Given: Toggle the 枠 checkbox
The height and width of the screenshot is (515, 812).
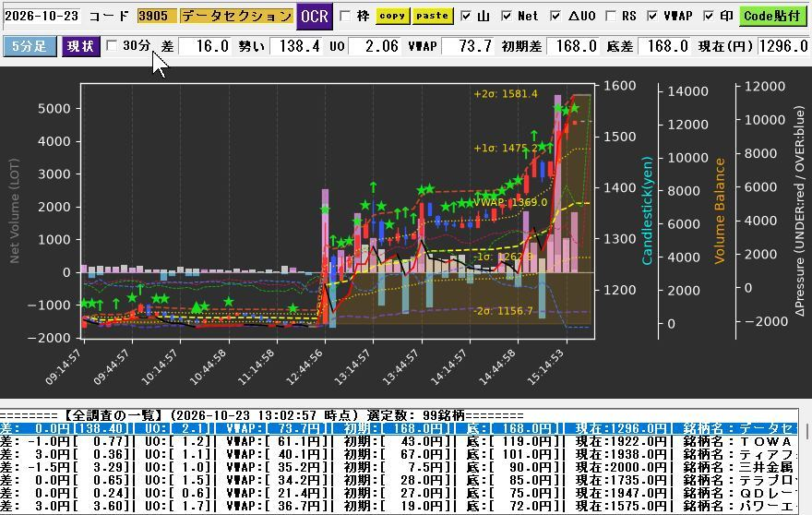Looking at the screenshot, I should [x=345, y=16].
